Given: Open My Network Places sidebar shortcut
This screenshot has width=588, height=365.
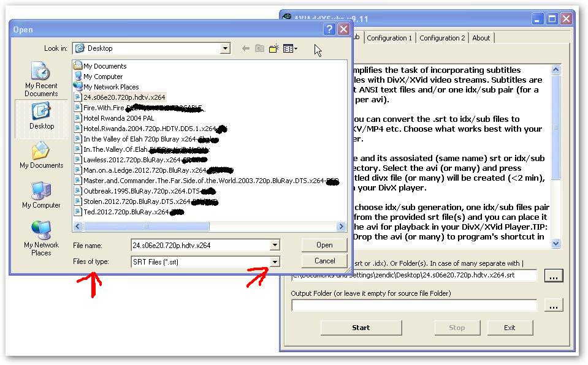Looking at the screenshot, I should 41,238.
